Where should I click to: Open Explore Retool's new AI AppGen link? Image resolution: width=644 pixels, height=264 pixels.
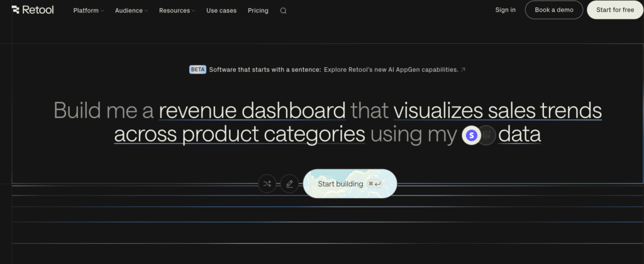coord(391,70)
